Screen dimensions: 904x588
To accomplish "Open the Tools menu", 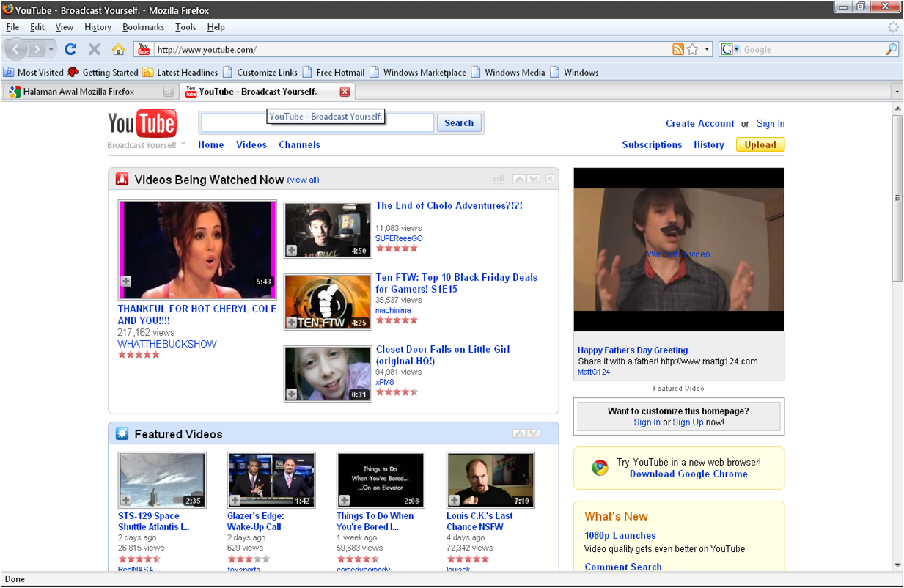I will pyautogui.click(x=185, y=27).
